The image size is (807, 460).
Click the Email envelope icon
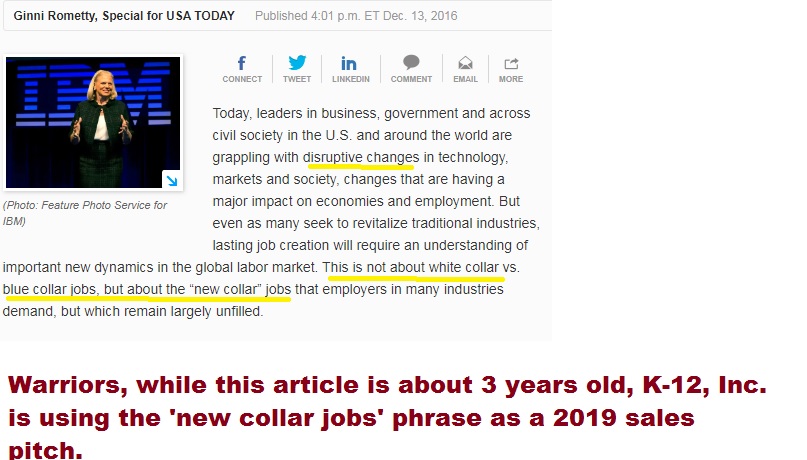465,63
